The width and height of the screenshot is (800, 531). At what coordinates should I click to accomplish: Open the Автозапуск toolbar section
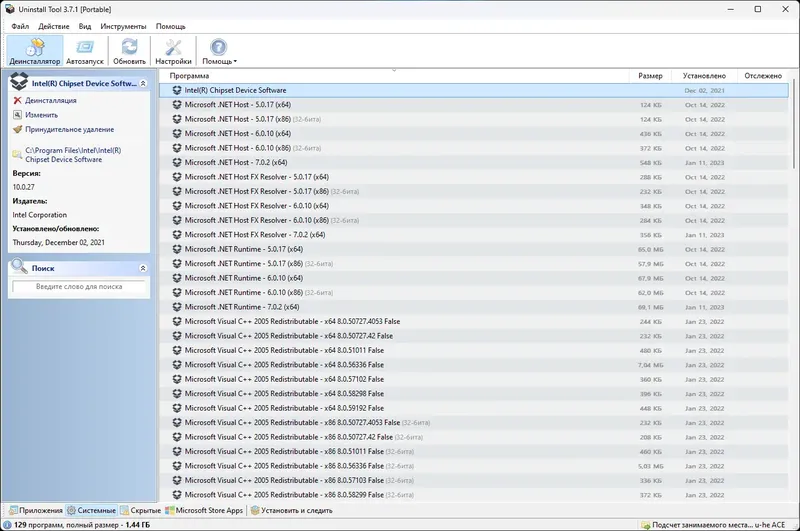click(x=85, y=51)
